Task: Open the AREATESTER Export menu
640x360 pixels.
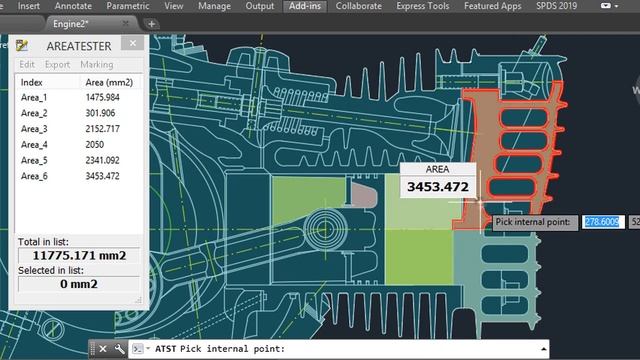Action: point(58,64)
